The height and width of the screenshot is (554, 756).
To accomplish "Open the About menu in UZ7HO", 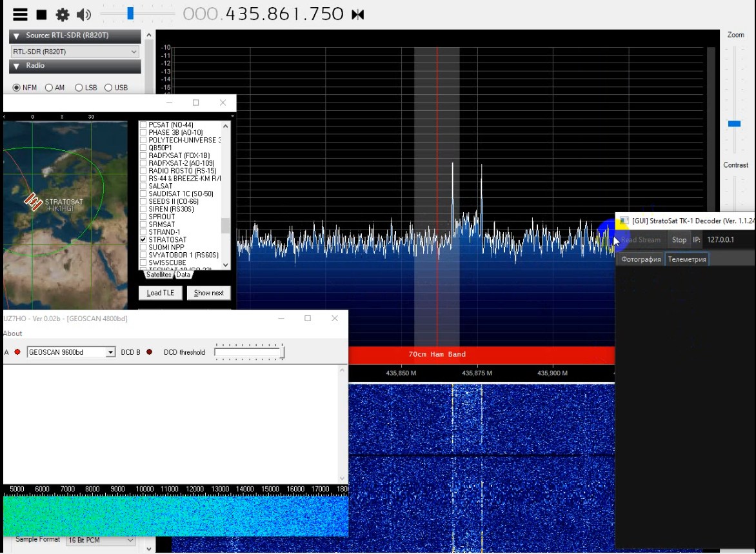I will point(13,333).
